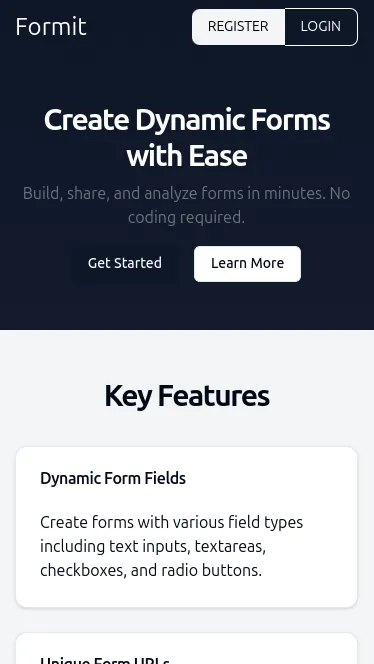
Task: Open the Unique Form URLs card
Action: click(x=187, y=649)
